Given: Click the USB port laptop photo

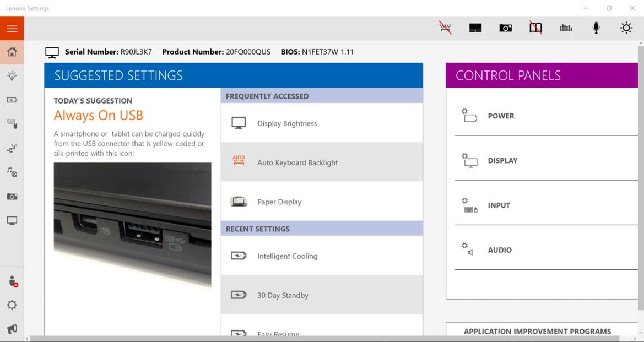Looking at the screenshot, I should coord(133,225).
